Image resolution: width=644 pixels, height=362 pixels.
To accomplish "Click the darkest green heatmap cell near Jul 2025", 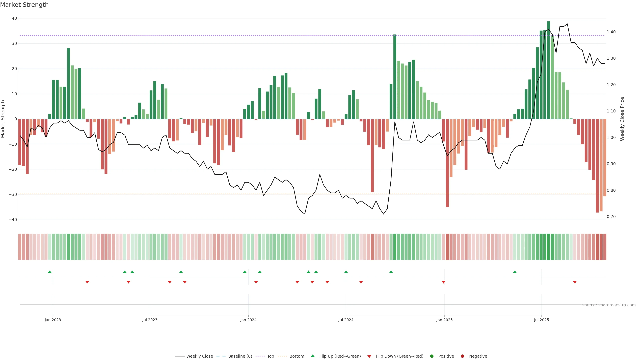I will point(549,247).
